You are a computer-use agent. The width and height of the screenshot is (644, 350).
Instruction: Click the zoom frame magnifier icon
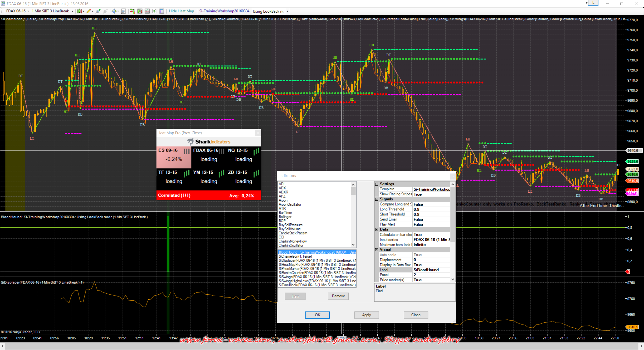(124, 11)
